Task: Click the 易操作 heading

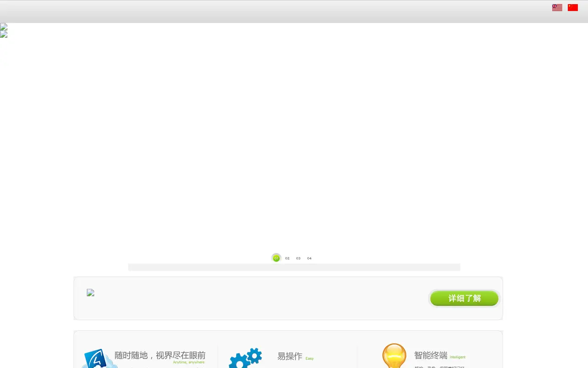Action: click(x=290, y=356)
